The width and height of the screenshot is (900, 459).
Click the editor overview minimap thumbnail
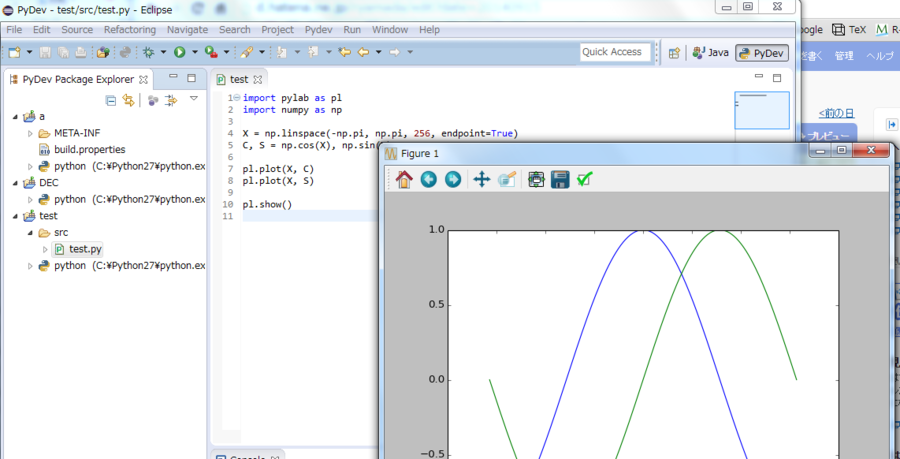(x=762, y=110)
